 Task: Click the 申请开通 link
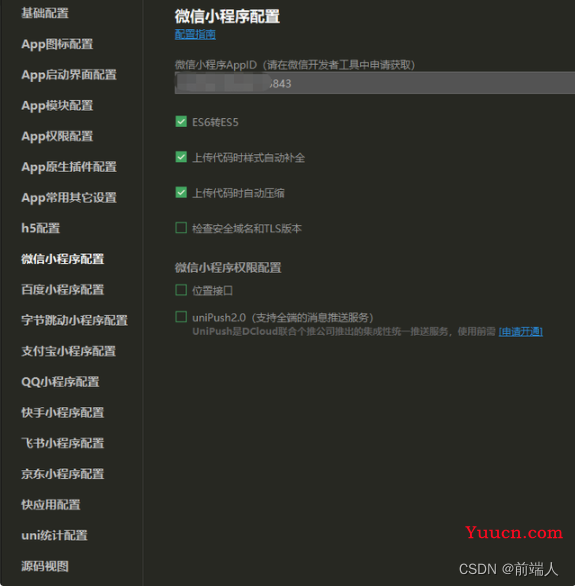click(x=521, y=332)
